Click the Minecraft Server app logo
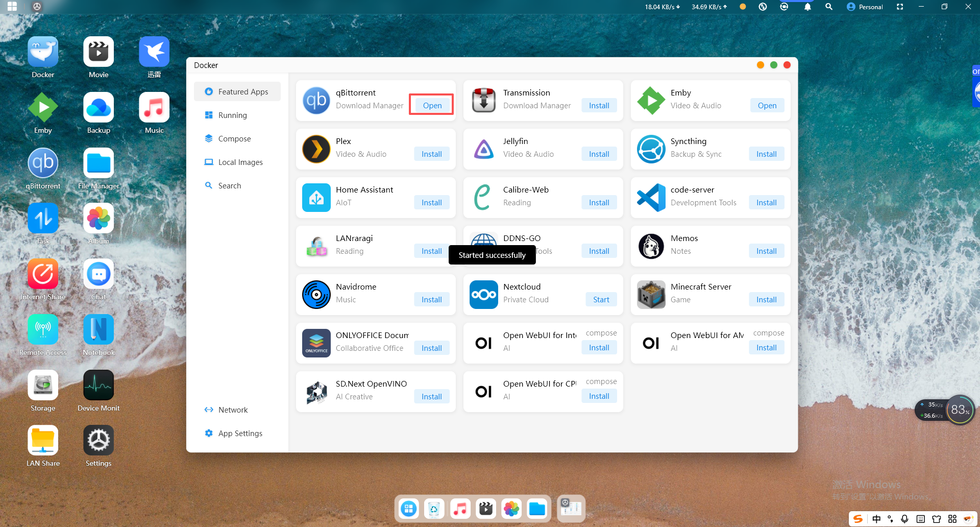The image size is (980, 527). [x=651, y=295]
